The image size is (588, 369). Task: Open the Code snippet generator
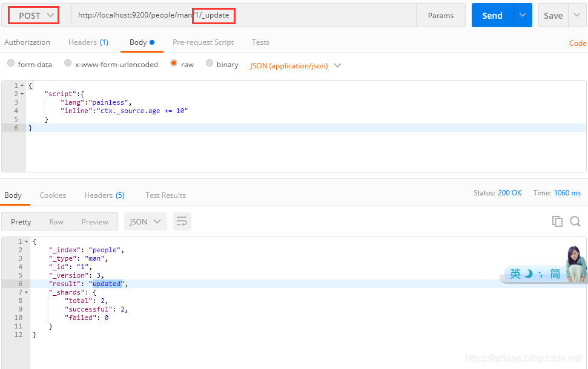point(578,43)
